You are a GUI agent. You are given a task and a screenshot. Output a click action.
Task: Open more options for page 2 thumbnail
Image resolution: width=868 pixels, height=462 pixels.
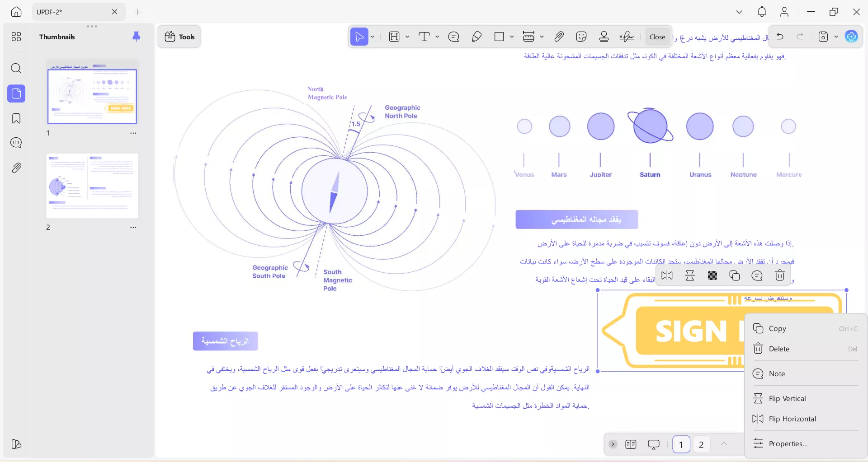(x=133, y=228)
